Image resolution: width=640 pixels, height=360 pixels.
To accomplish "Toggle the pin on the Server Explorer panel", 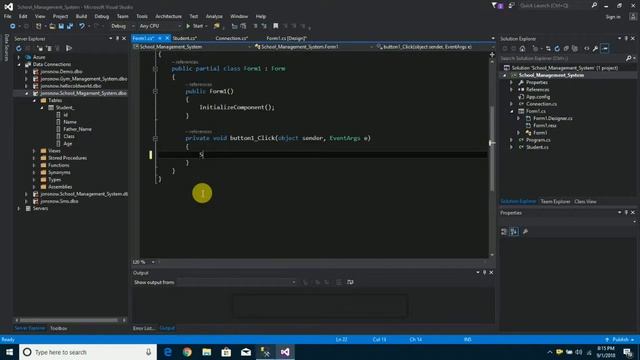I will click(x=118, y=38).
